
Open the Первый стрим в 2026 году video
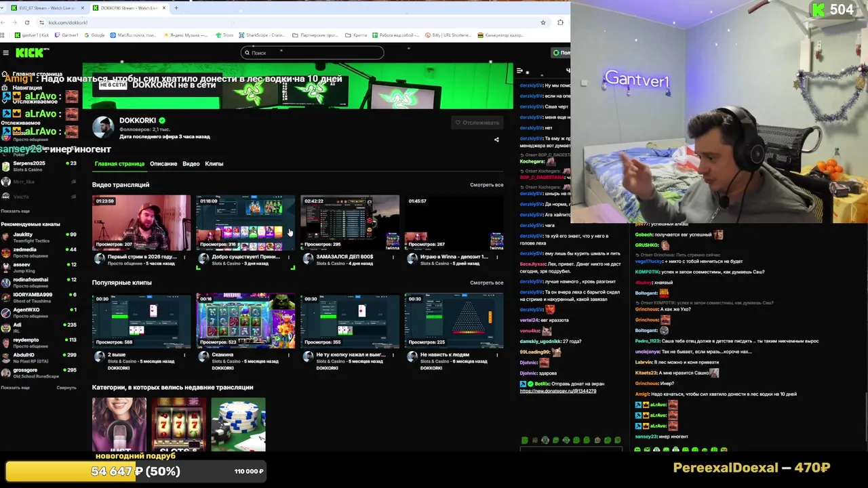click(x=142, y=223)
